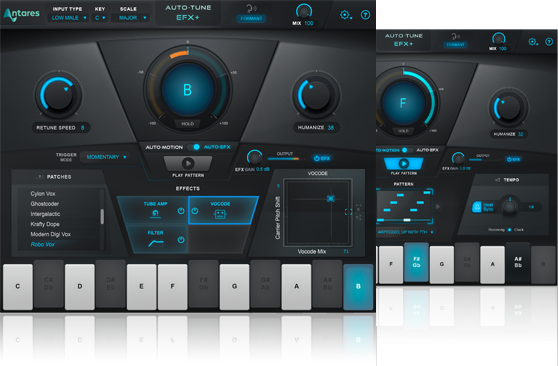Toggle Auto-Motion/Auto-EFX switch in left window

(x=194, y=147)
